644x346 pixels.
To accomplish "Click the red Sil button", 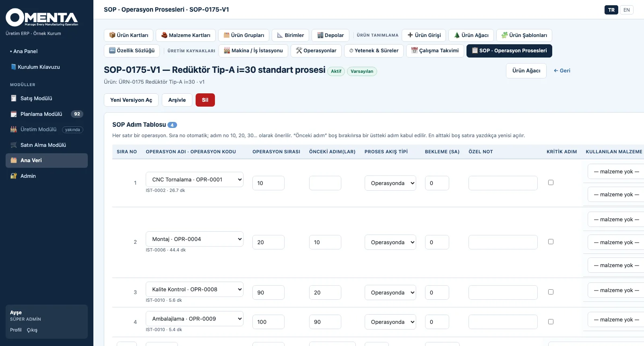I will pyautogui.click(x=205, y=100).
